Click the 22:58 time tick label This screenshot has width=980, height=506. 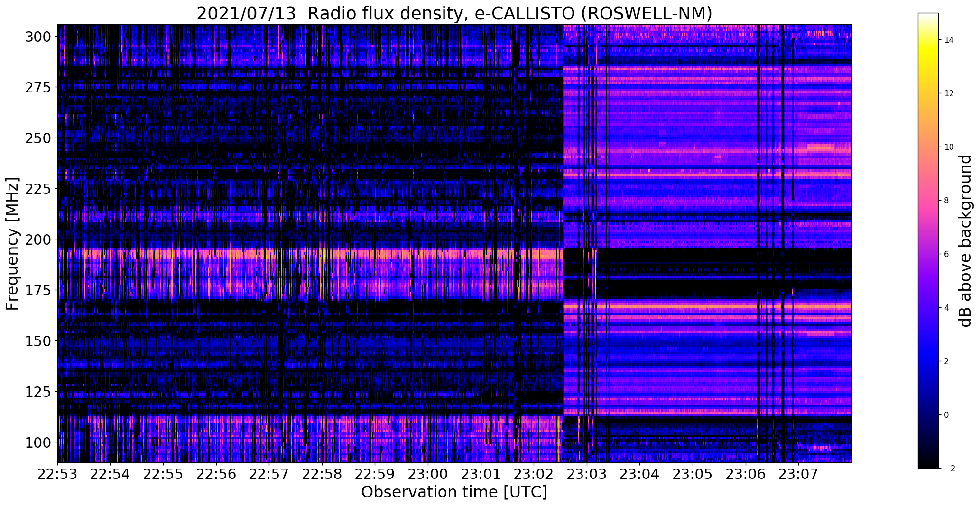point(322,474)
